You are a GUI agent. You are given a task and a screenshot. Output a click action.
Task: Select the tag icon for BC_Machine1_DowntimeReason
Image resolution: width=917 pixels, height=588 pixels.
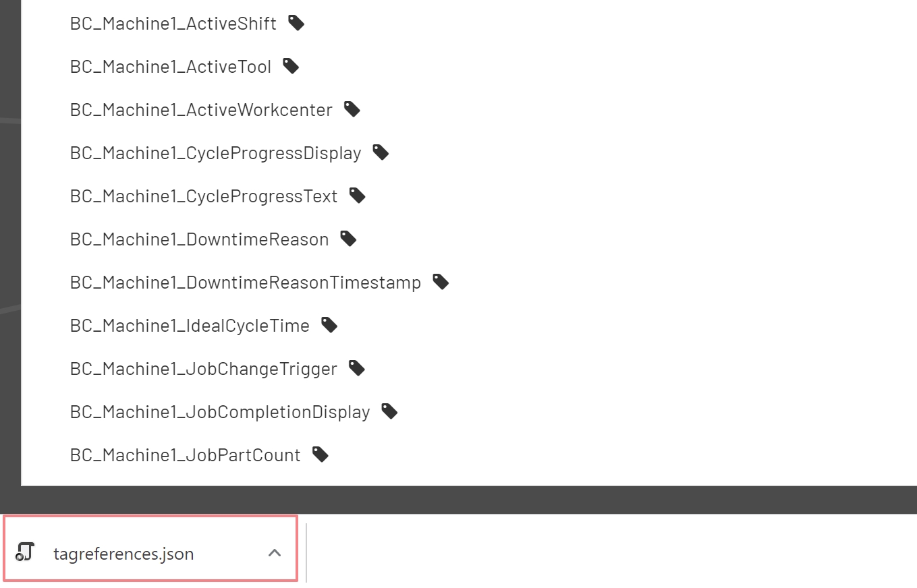(x=348, y=239)
